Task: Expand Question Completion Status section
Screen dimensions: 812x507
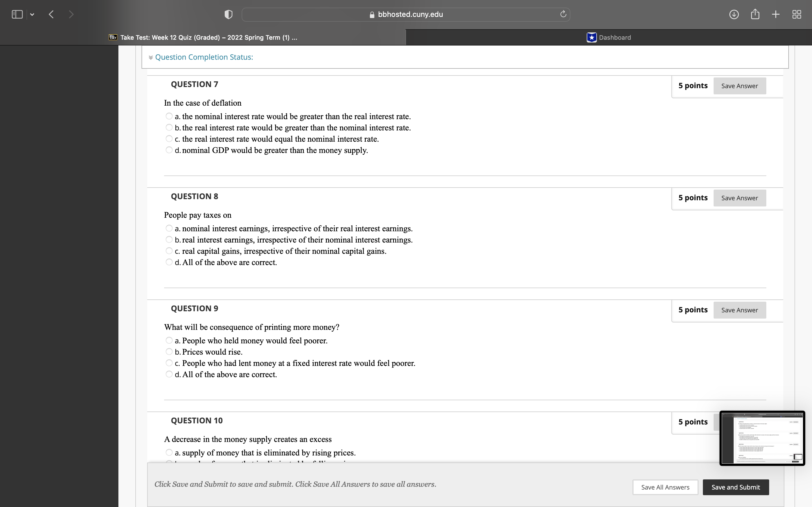Action: click(204, 57)
